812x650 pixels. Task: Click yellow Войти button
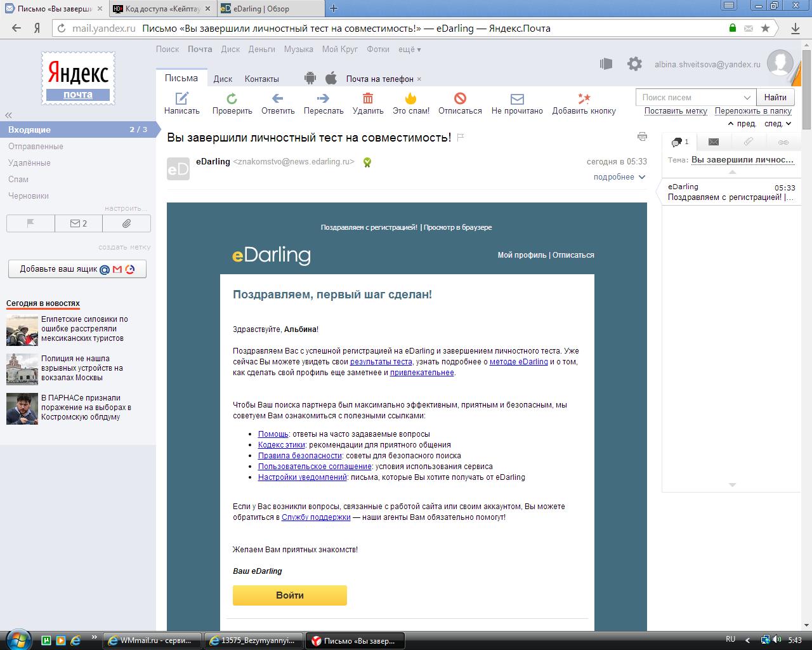tap(290, 595)
